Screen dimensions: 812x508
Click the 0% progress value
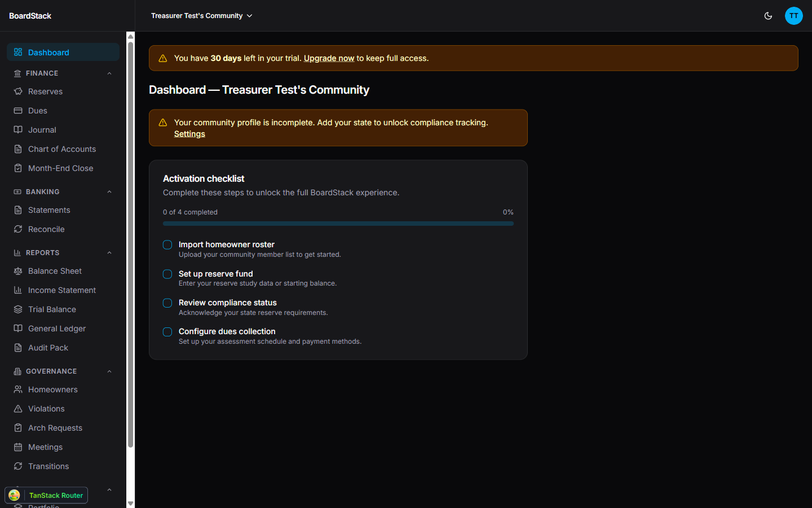point(508,212)
